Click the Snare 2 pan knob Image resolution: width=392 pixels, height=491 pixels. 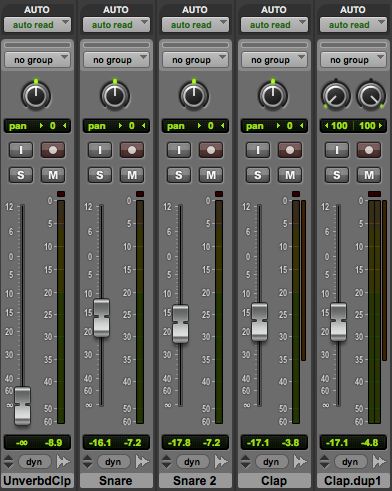pos(194,96)
